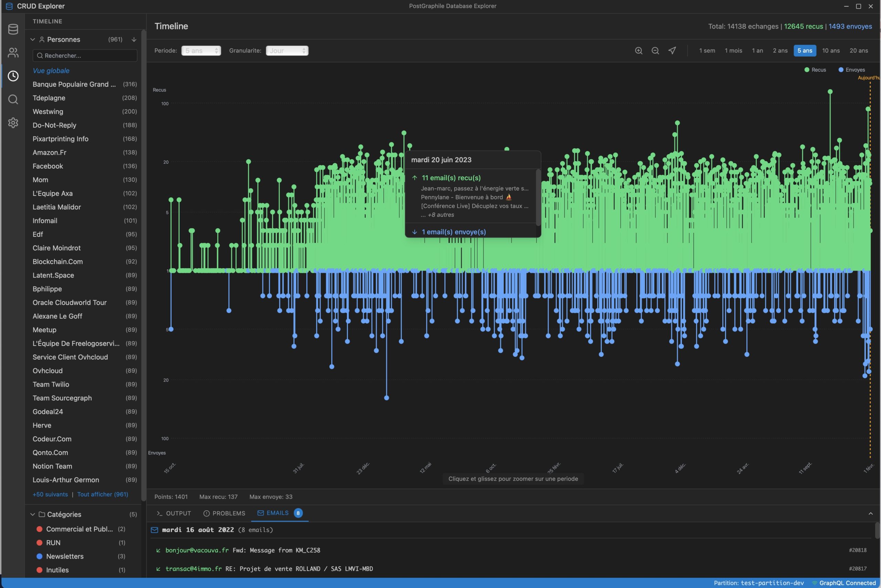The image size is (881, 588).
Task: Toggle sort order arrow for Personnes
Action: (x=134, y=39)
